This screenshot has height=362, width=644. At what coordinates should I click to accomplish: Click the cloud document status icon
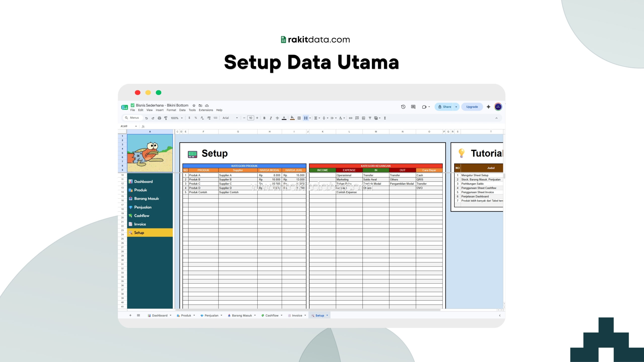207,106
